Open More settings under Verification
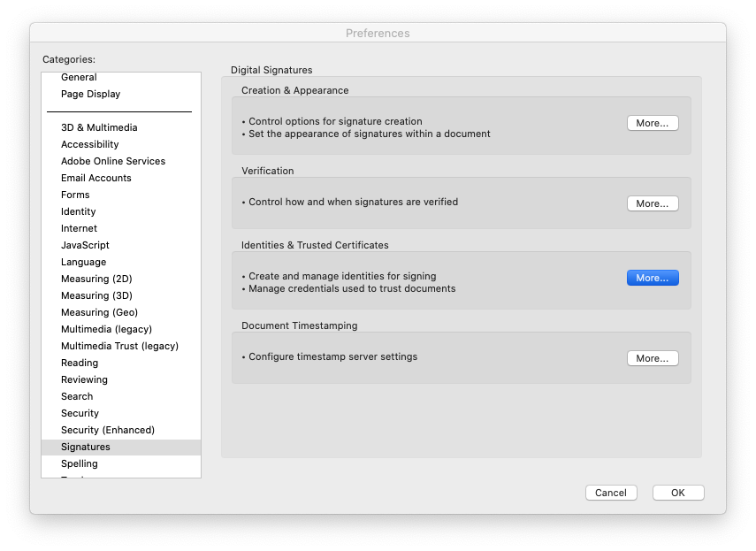This screenshot has height=551, width=756. (652, 203)
